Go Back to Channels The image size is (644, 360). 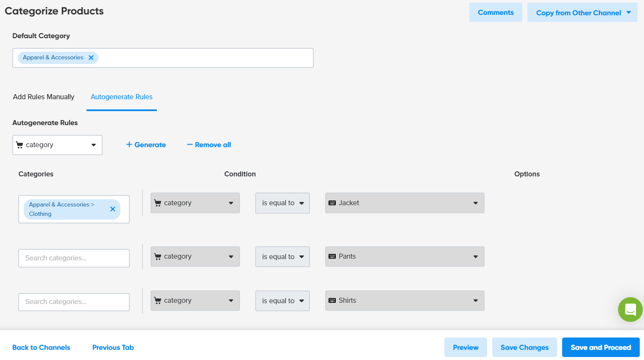point(41,347)
